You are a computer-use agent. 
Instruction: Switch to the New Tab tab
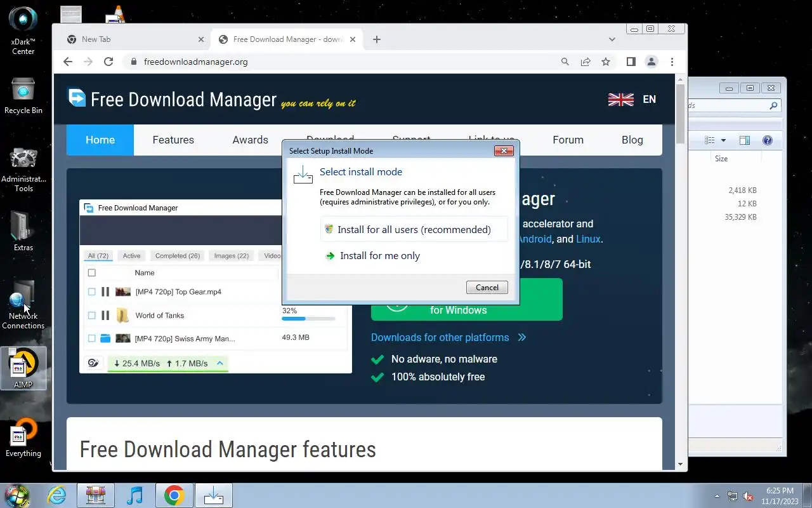(x=133, y=39)
